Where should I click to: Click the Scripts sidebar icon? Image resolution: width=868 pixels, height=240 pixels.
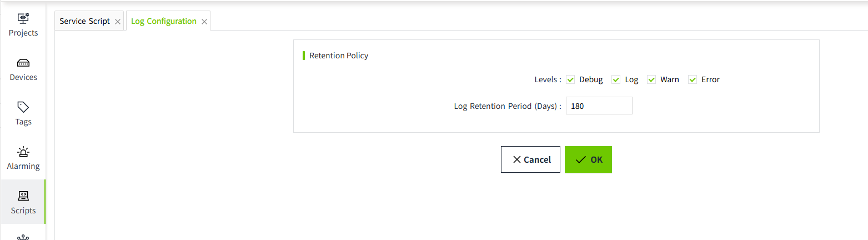pyautogui.click(x=23, y=196)
